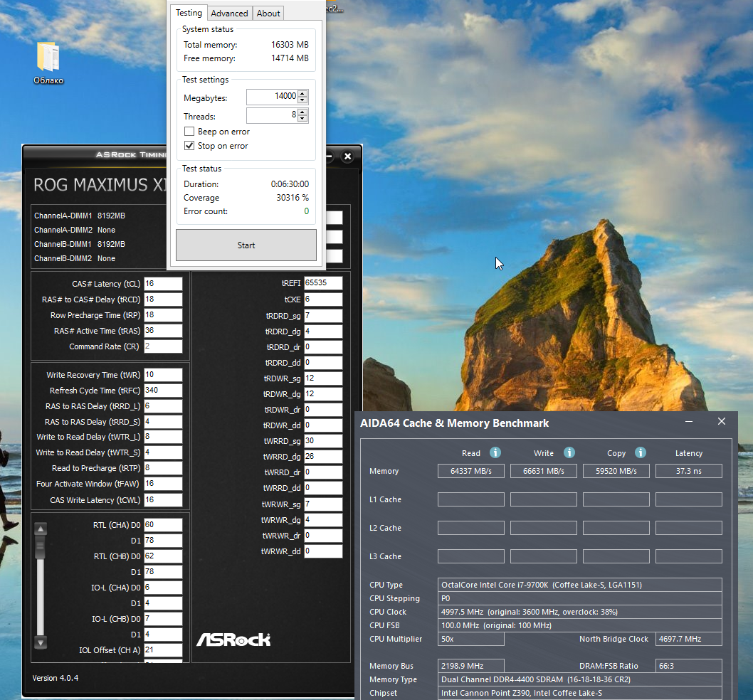Click the Threads input field

pos(273,115)
